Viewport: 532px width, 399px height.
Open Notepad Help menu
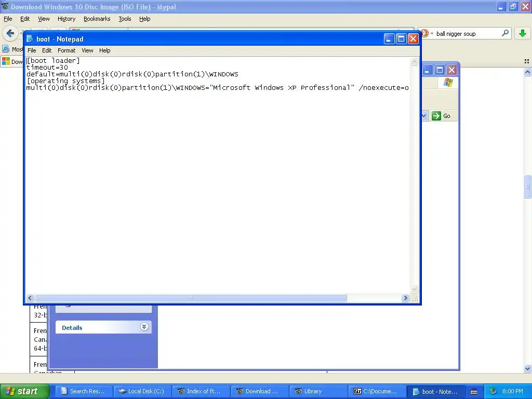click(105, 50)
